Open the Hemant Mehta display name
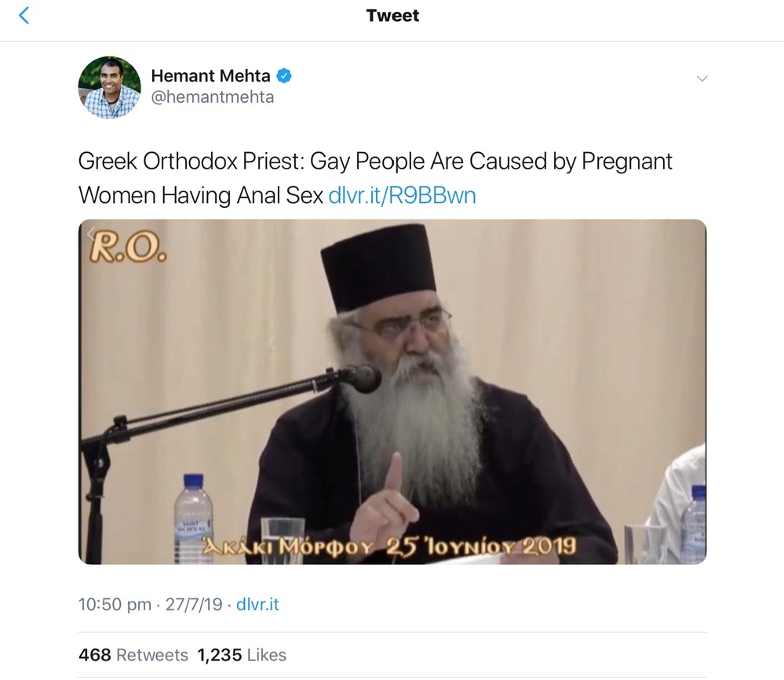 210,76
